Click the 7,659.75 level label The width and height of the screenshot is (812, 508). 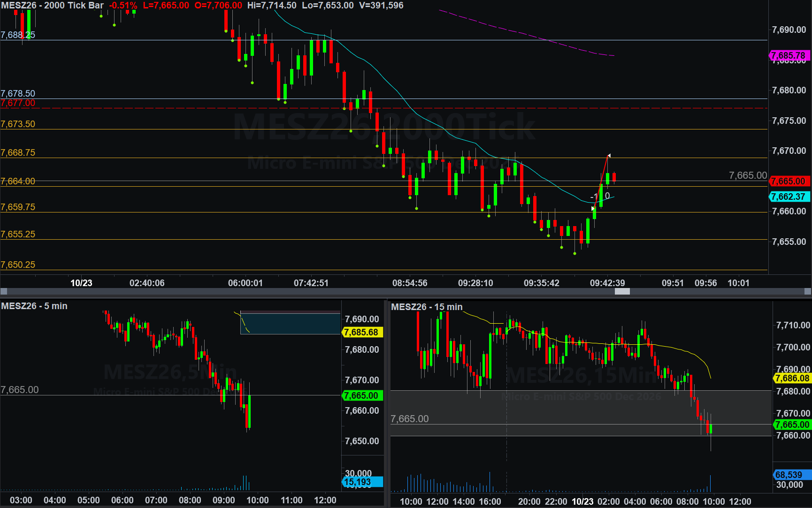click(18, 207)
